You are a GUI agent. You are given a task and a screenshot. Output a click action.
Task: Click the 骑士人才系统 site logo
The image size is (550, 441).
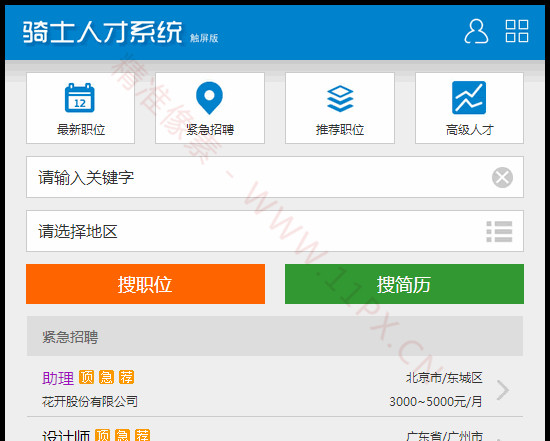point(102,32)
